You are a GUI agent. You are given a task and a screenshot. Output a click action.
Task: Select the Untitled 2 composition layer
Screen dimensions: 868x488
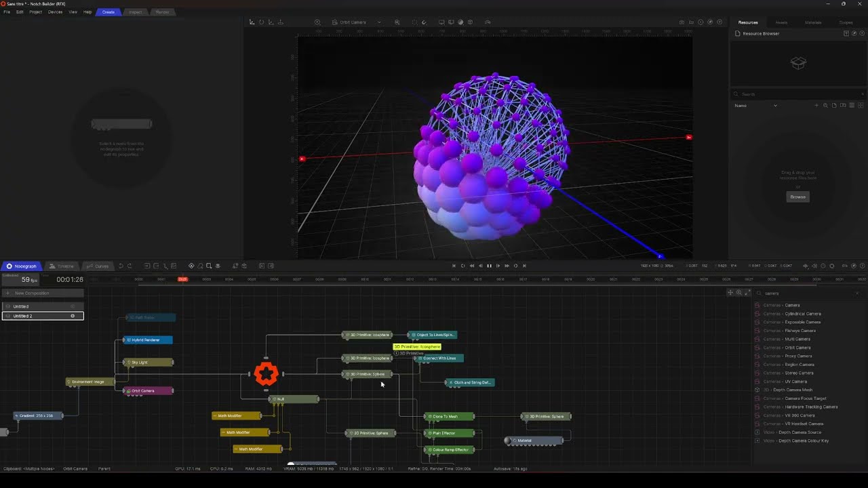point(43,316)
